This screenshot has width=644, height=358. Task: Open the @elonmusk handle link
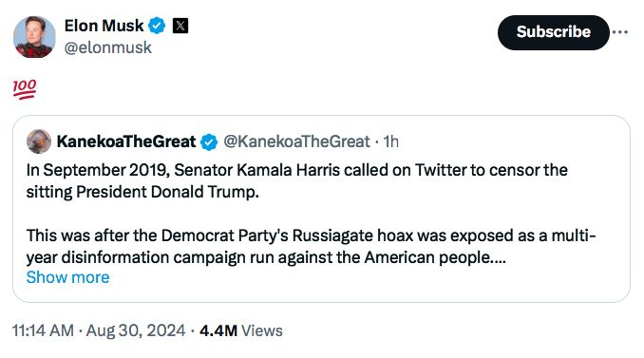click(x=108, y=47)
